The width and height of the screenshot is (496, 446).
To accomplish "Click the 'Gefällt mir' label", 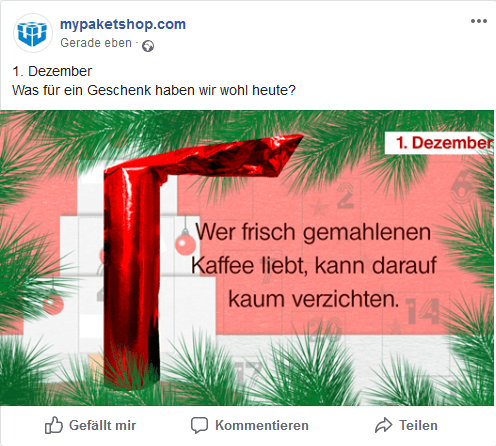I will point(102,426).
